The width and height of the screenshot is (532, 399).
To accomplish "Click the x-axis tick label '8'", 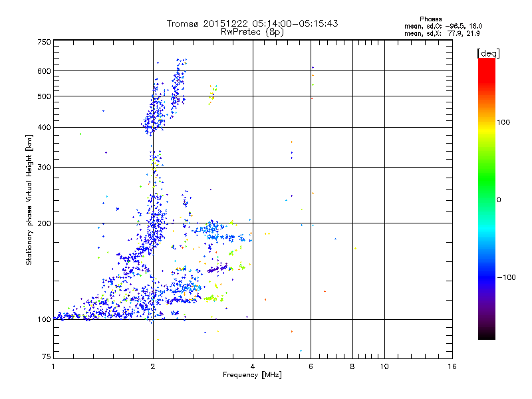I will 352,366.
